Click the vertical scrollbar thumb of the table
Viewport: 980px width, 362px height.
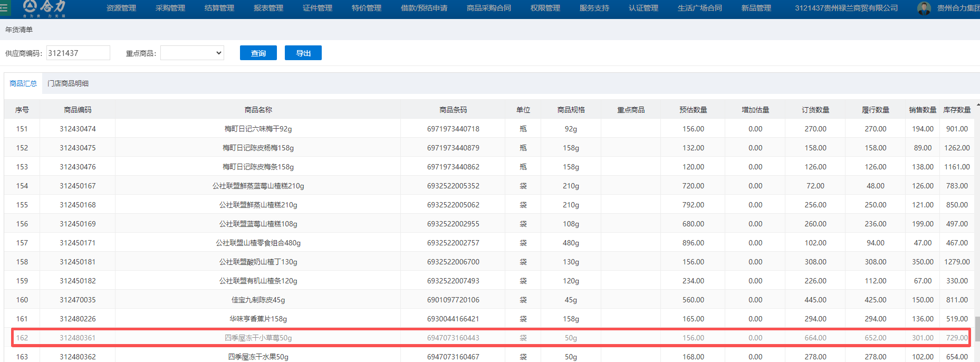coord(977,328)
